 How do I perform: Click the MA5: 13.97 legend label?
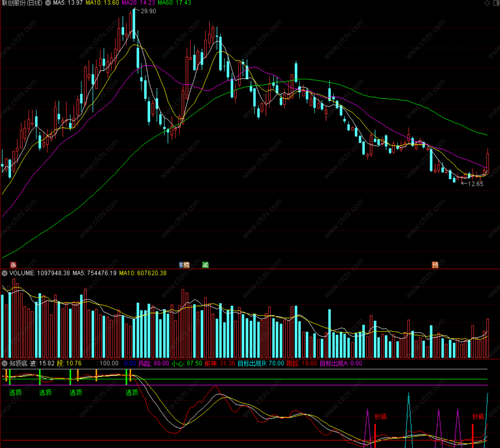[68, 3]
